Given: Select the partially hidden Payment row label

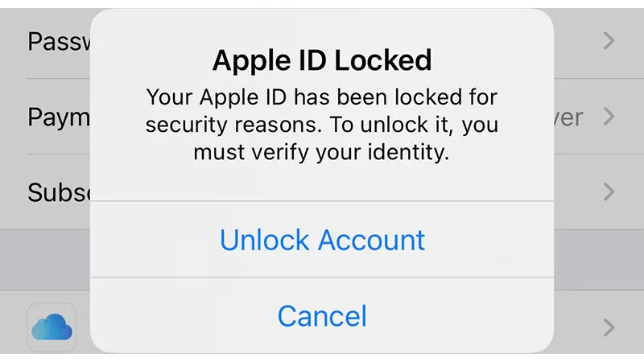Looking at the screenshot, I should tap(58, 117).
